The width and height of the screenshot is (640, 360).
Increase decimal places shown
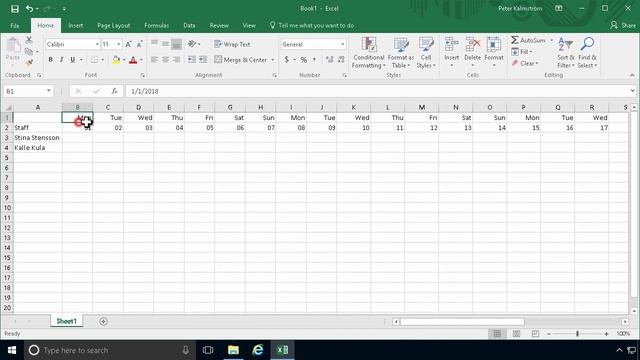coord(329,60)
